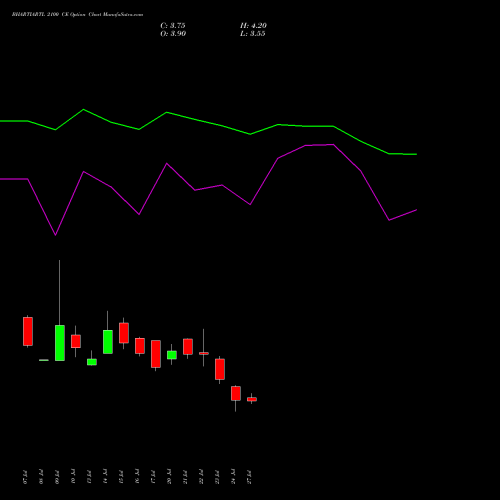
Task: Click the green indicator line's highest peak
Action: point(83,109)
